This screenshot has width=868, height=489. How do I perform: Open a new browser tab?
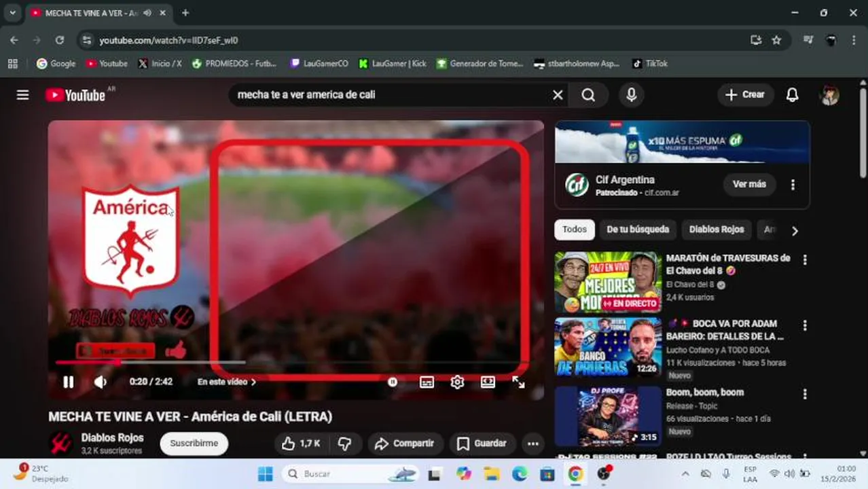coord(185,13)
